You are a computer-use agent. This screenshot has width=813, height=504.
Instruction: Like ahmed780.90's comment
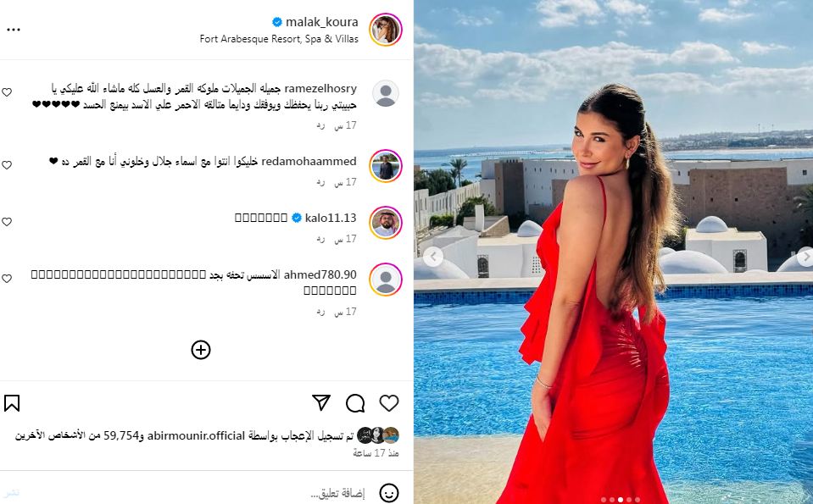[7, 279]
